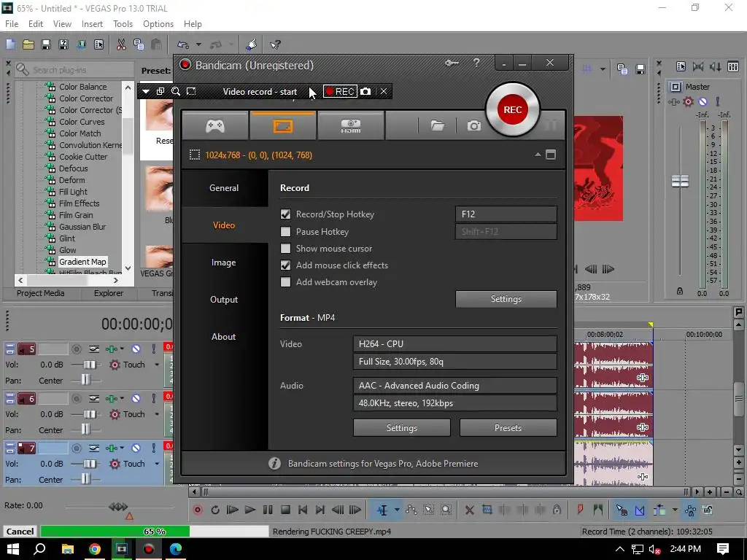This screenshot has height=560, width=747.
Task: Open Bandicam register key icon
Action: coord(452,63)
